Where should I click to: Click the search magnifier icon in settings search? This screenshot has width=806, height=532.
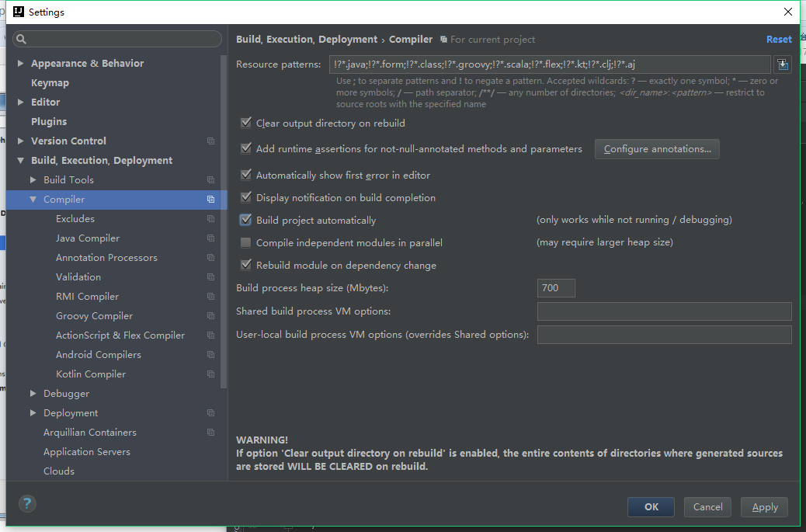[21, 39]
